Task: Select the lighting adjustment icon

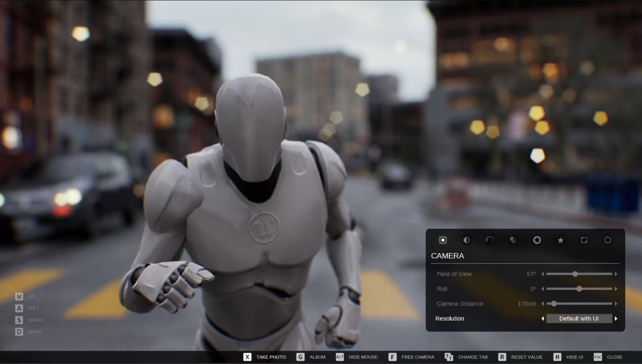Action: pyautogui.click(x=466, y=240)
